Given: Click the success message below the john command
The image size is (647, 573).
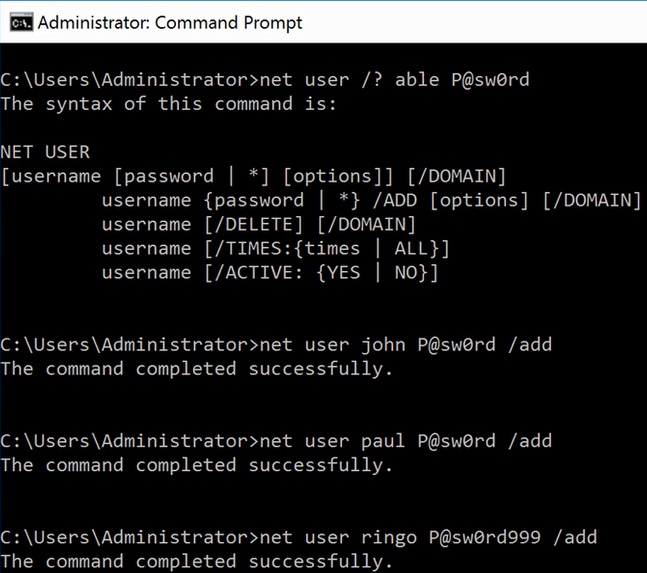Looking at the screenshot, I should point(197,369).
